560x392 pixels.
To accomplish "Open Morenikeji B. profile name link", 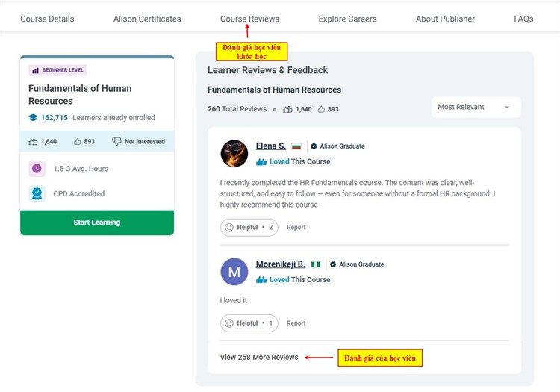I will click(x=280, y=264).
